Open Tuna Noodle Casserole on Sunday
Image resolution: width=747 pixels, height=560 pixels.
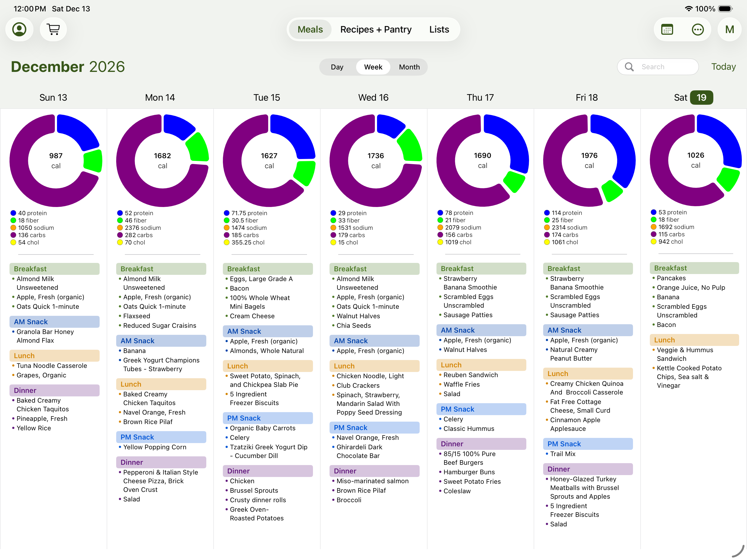click(52, 365)
